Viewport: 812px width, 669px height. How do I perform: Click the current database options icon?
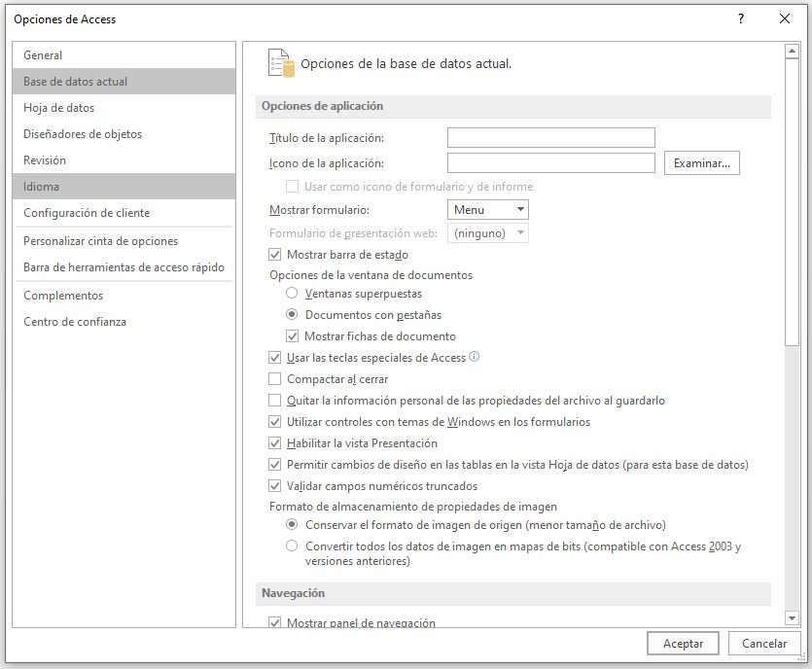tap(281, 63)
